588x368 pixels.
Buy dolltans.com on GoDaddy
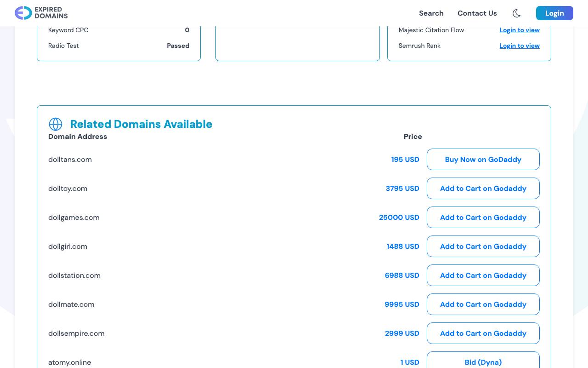tap(483, 160)
